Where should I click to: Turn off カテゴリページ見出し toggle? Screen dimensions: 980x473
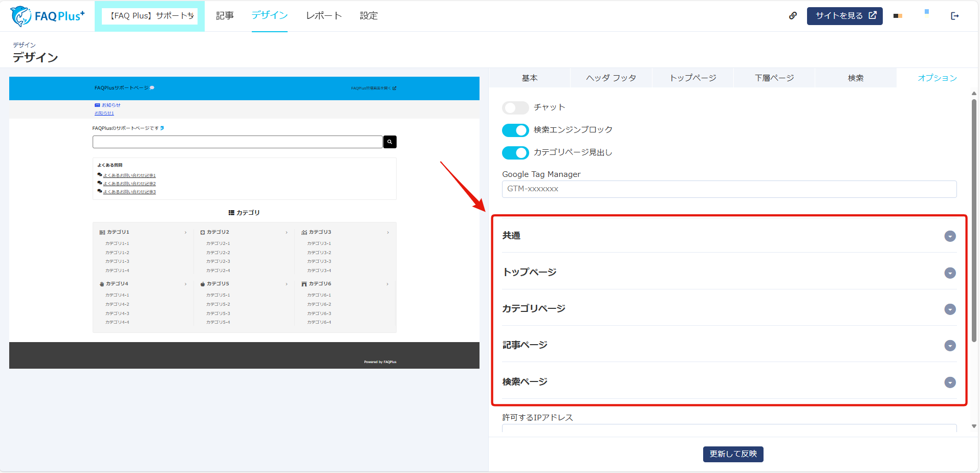click(515, 153)
